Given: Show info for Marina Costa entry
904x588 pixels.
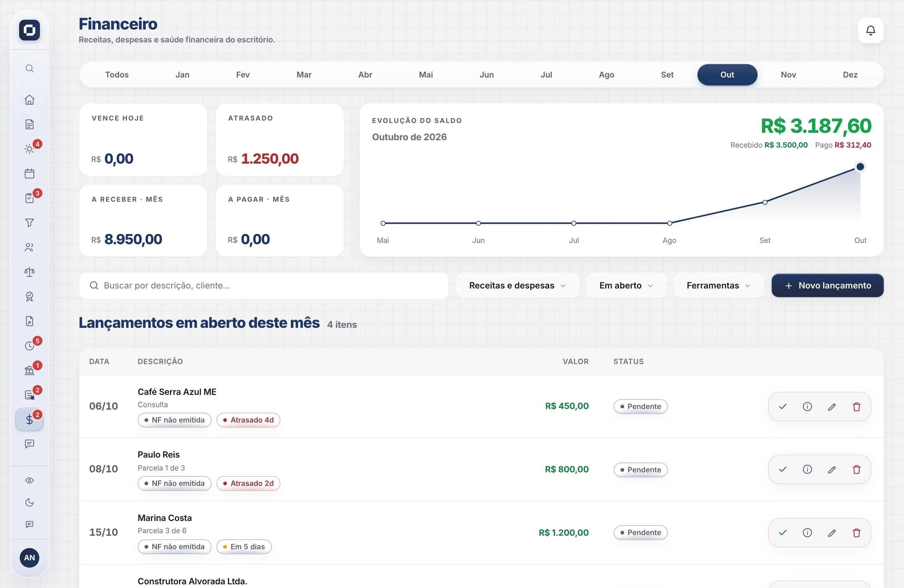Looking at the screenshot, I should (x=807, y=533).
